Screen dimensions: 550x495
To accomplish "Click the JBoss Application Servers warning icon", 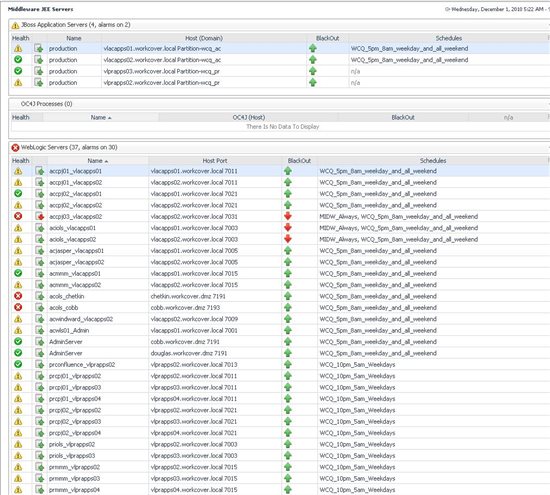I will point(15,25).
